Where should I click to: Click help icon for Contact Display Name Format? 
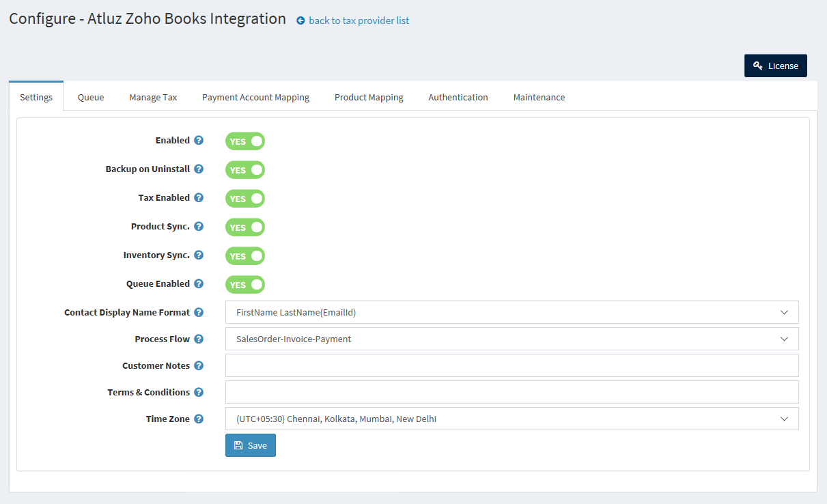tap(199, 313)
